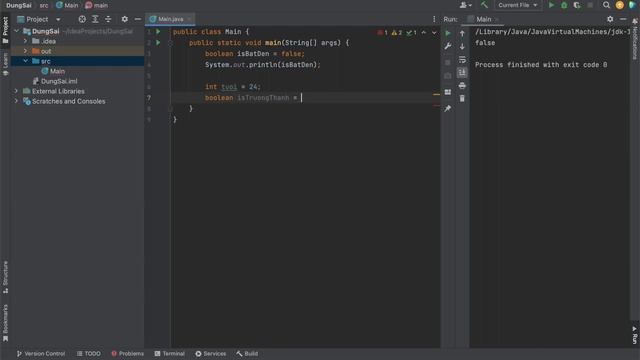640x360 pixels.
Task: Open the TODO tool window
Action: click(89, 353)
